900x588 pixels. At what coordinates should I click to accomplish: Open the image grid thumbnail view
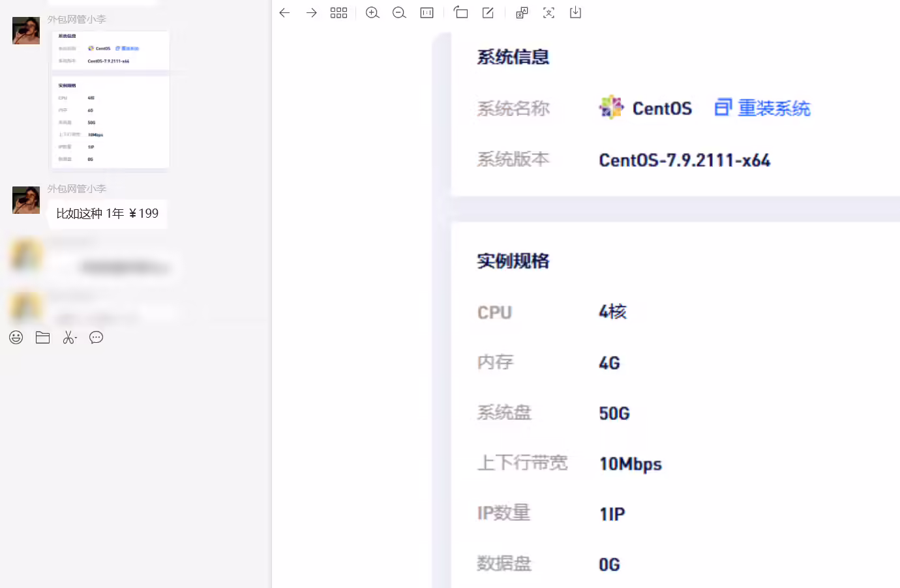pos(338,12)
